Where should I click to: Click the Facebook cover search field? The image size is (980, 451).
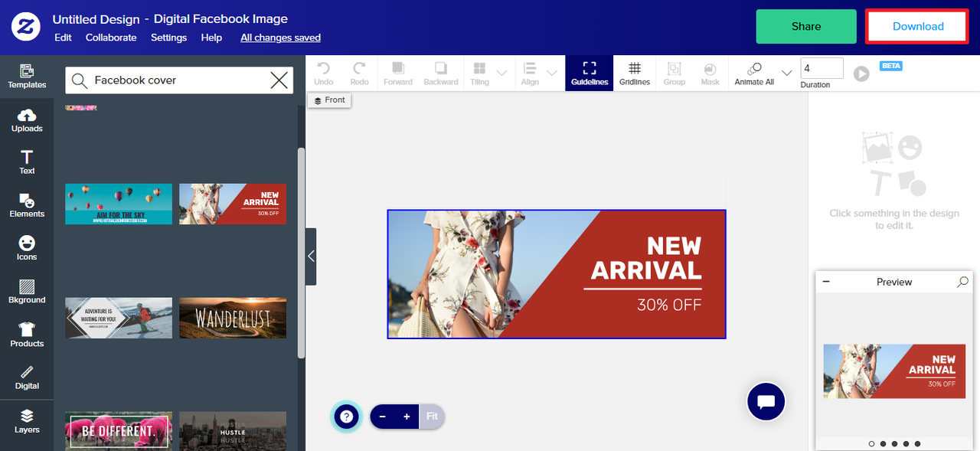pyautogui.click(x=179, y=80)
